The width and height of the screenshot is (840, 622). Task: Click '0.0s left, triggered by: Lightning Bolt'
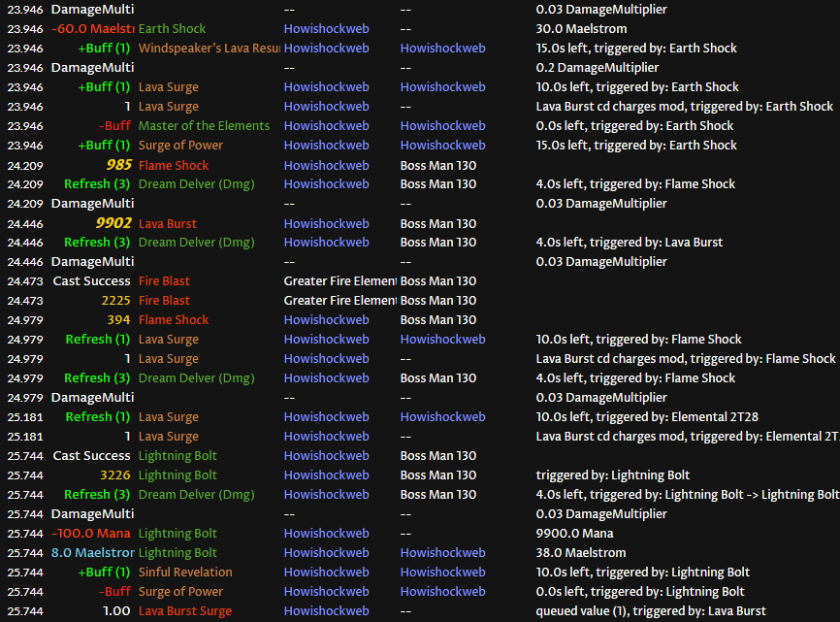click(x=640, y=592)
